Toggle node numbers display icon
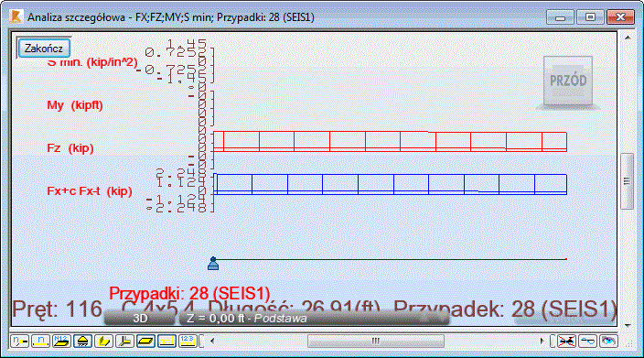The width and height of the screenshot is (644, 358). tap(19, 342)
